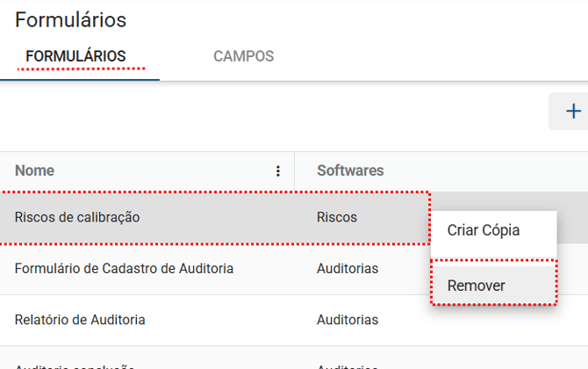Viewport: 588px width, 369px height.
Task: Open the Relatório de Auditoria entry
Action: [x=80, y=320]
